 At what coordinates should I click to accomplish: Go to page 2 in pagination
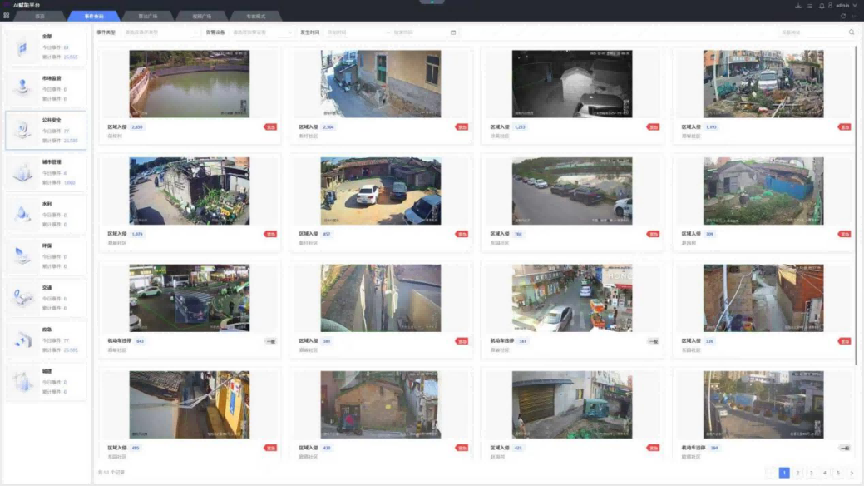[x=798, y=472]
